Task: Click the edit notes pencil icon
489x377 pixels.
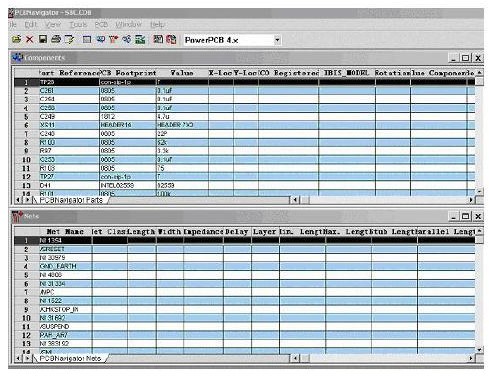Action: (69, 39)
